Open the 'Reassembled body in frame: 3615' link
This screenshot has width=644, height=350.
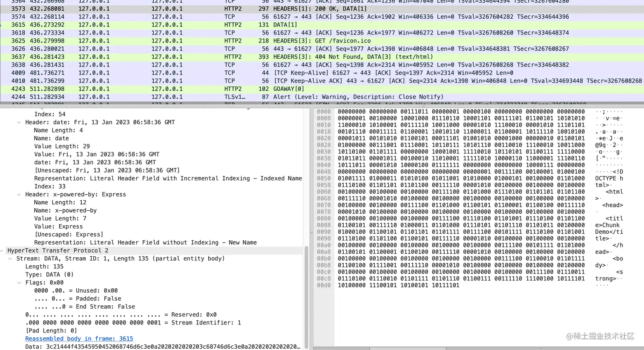point(79,339)
